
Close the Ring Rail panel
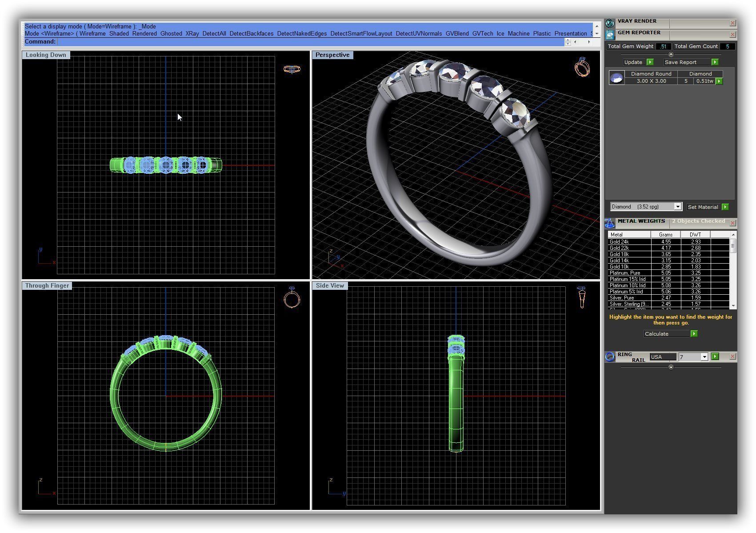tap(732, 357)
